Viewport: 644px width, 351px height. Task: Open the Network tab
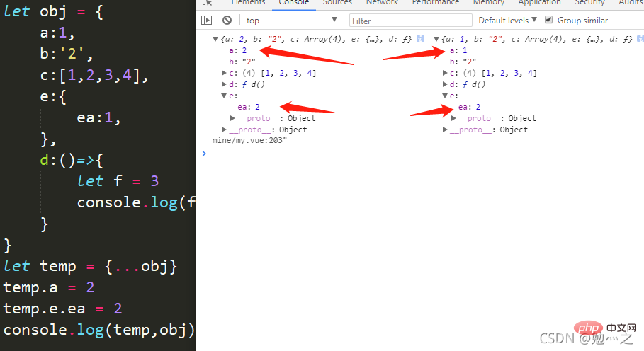[x=382, y=2]
